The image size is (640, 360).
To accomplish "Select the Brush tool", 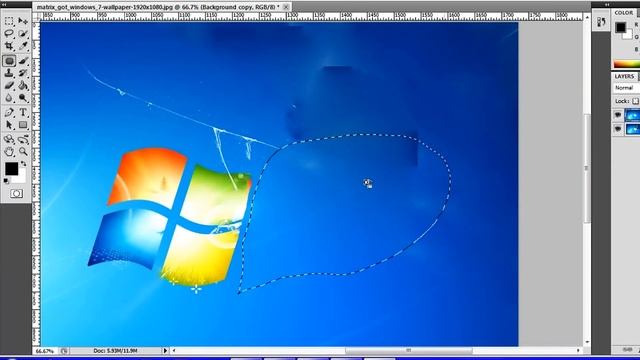I will click(23, 61).
